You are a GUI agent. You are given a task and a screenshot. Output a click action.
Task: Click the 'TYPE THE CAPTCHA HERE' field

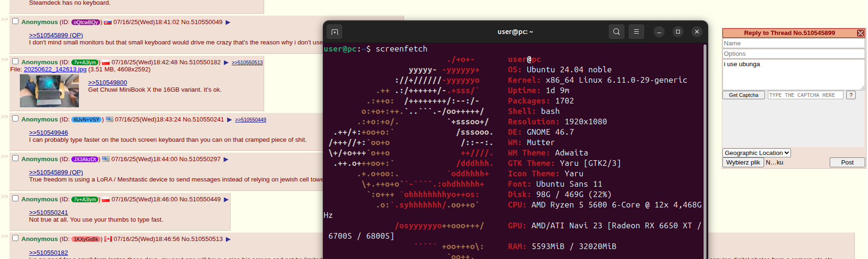pos(805,95)
